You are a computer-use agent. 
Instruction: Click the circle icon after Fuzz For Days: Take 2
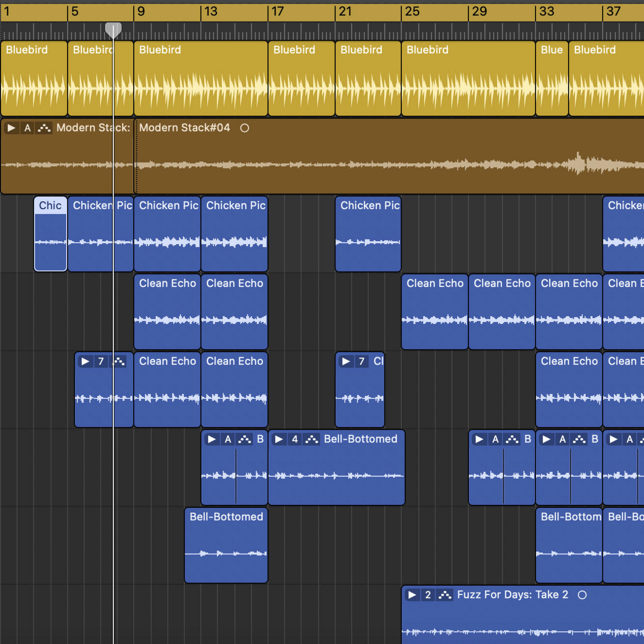582,595
